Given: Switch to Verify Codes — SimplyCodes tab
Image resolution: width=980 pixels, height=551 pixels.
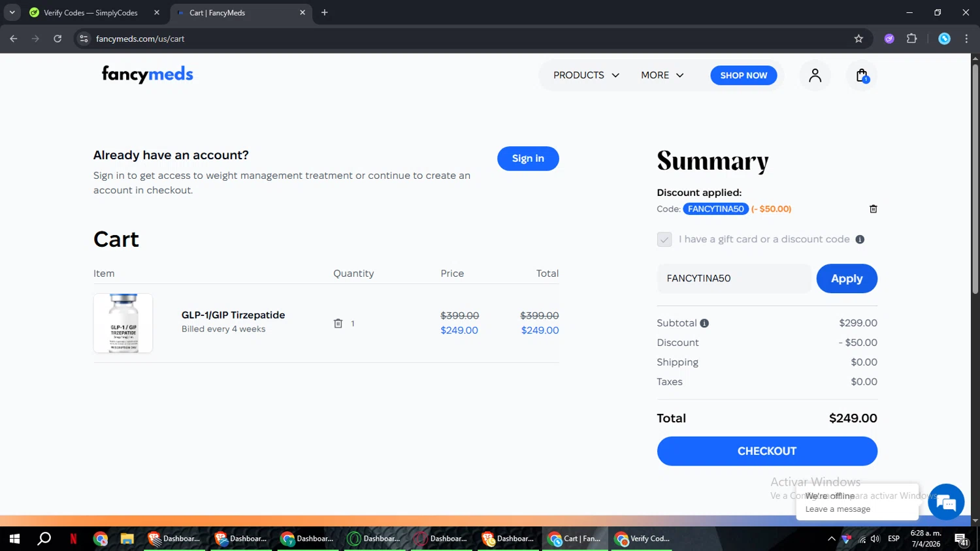Looking at the screenshot, I should click(x=93, y=12).
